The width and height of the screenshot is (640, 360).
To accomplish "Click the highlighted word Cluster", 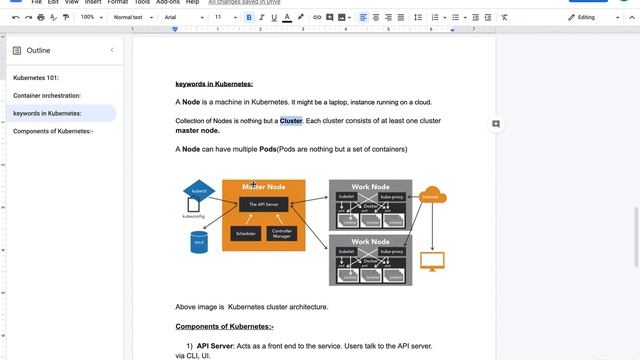I will 291,121.
